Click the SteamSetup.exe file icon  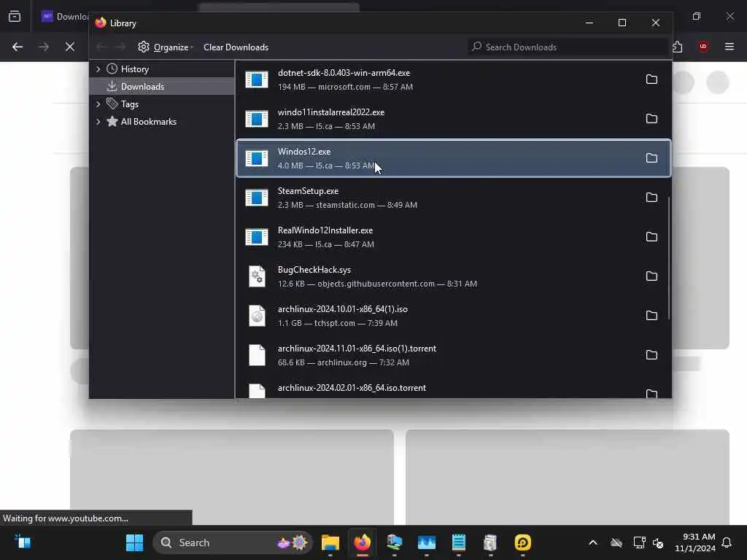tap(257, 198)
